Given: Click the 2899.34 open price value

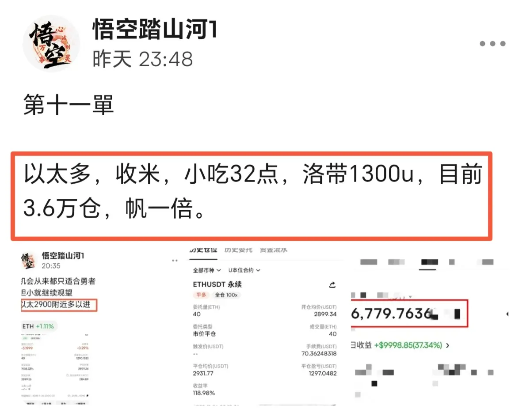Looking at the screenshot, I should (x=325, y=314).
